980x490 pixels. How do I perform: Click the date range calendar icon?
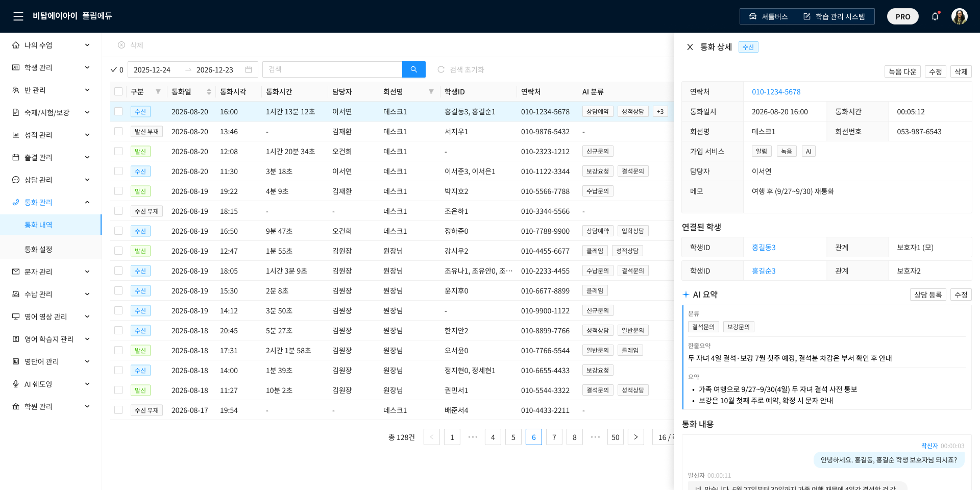pyautogui.click(x=249, y=69)
